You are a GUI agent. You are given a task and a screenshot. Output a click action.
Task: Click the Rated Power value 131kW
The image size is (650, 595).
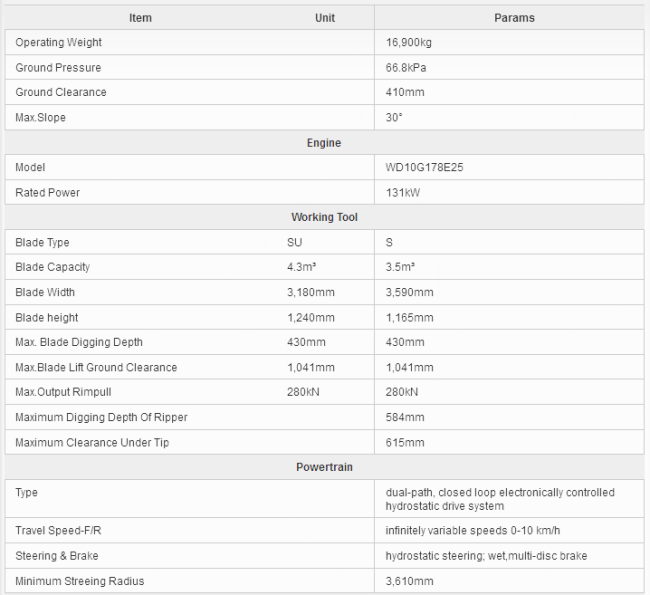(x=405, y=193)
